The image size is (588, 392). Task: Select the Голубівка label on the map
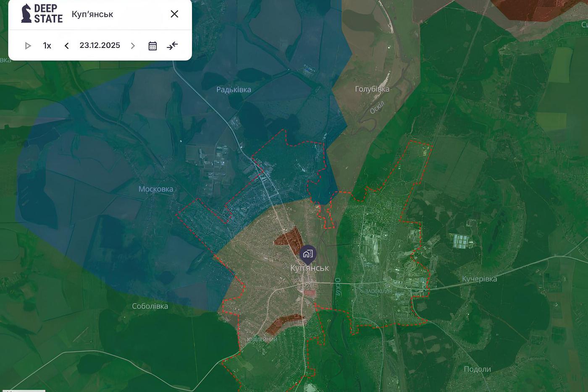pos(372,89)
